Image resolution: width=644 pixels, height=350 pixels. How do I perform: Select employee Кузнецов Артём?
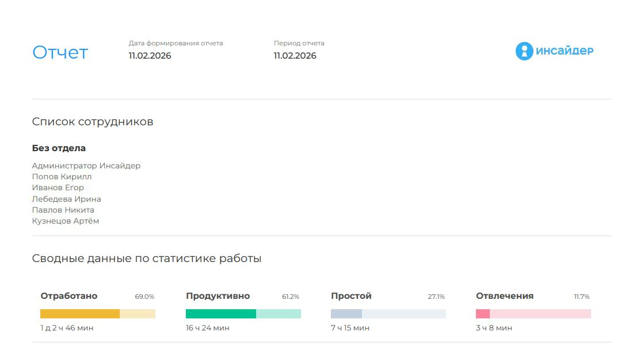pos(65,221)
